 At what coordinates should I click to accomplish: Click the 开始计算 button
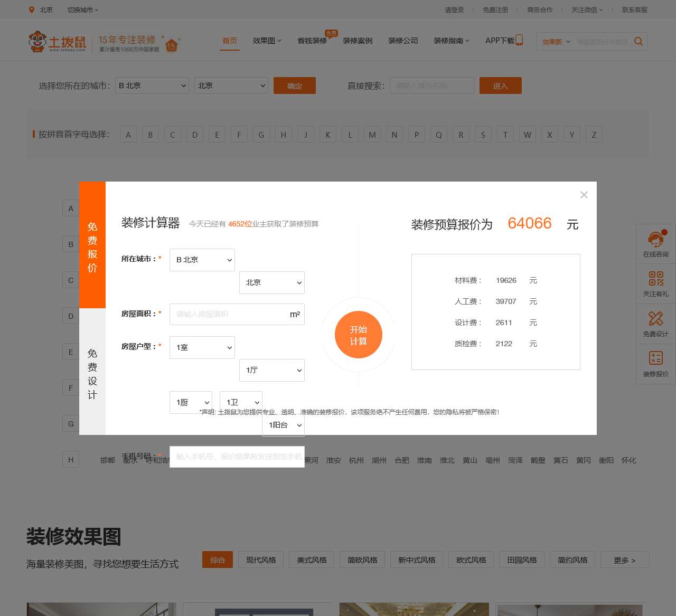pos(359,335)
